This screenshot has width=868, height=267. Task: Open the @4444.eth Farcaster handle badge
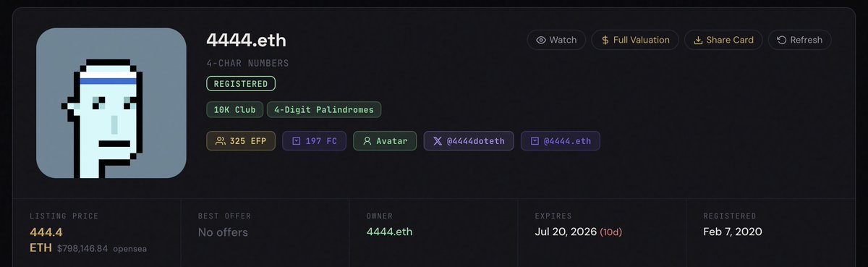coord(560,141)
